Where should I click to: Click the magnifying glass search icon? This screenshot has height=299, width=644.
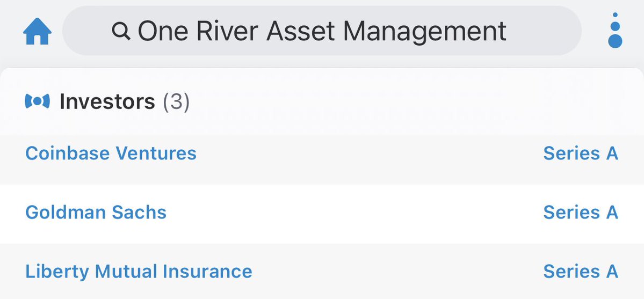pos(121,32)
